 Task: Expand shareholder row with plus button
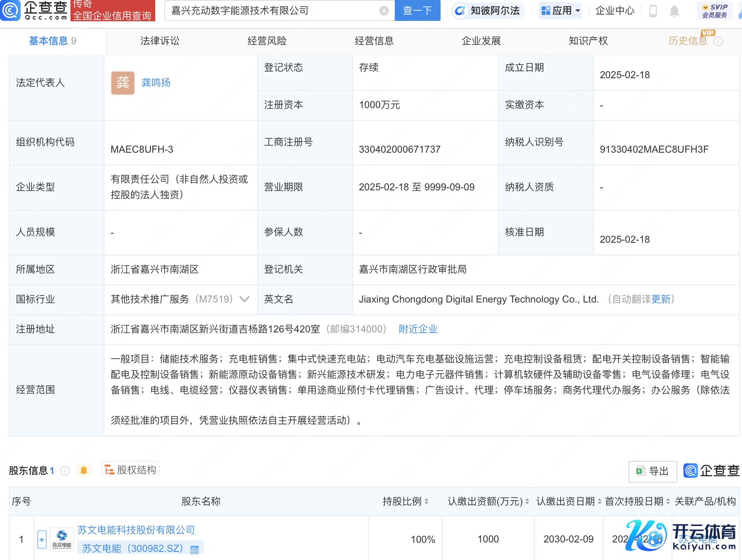coord(42,540)
